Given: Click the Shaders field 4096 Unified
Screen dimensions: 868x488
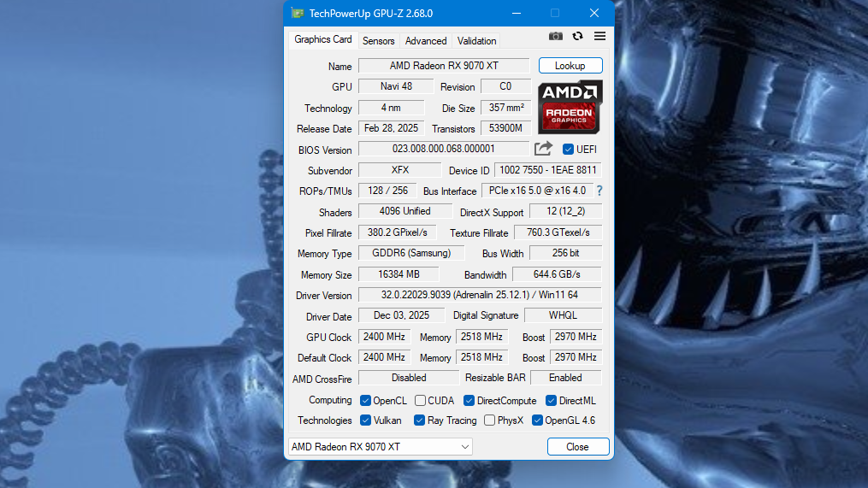Looking at the screenshot, I should coord(405,211).
